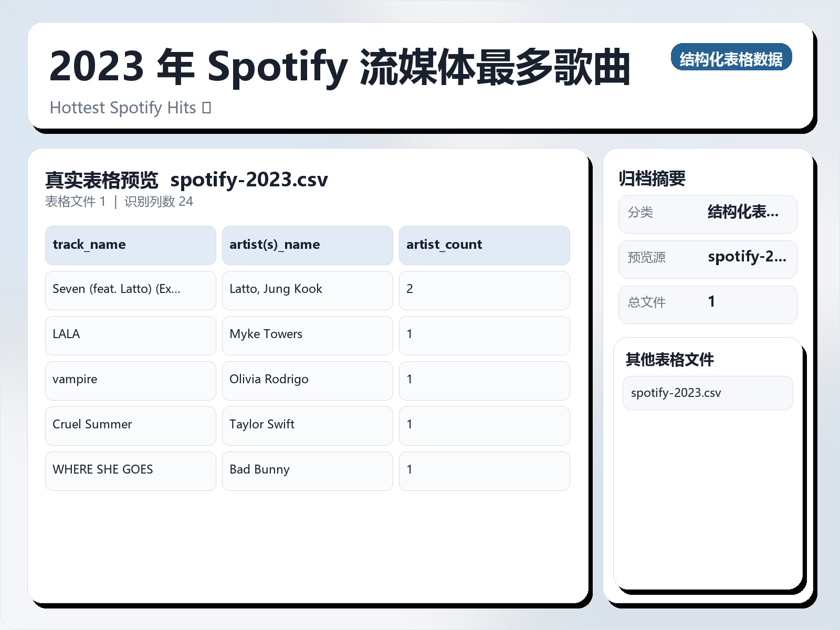The height and width of the screenshot is (630, 840).
Task: Select the emoji icon next to Hottest Spotify Hits
Action: click(206, 107)
